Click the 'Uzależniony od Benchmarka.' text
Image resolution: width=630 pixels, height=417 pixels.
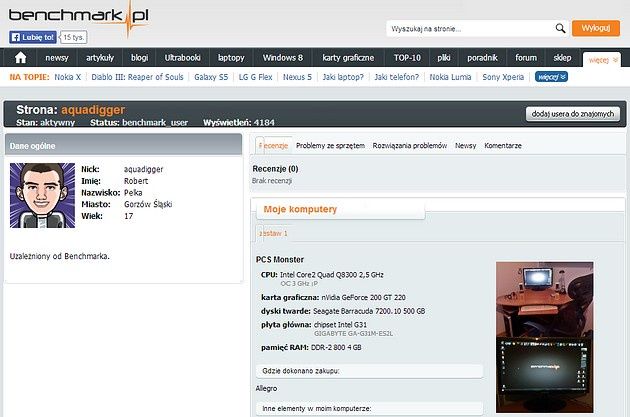point(59,256)
